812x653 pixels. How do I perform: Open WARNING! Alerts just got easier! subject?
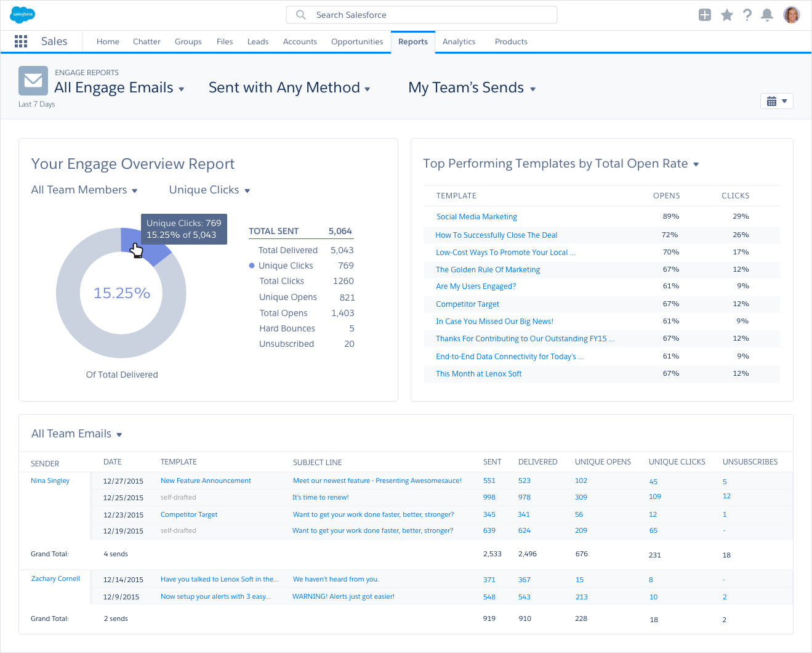344,596
